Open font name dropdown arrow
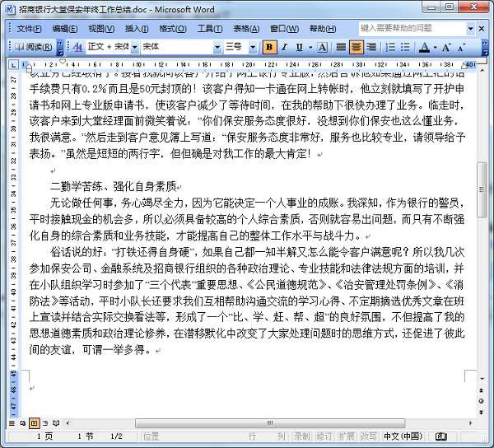Screen dimensions: 494x448 pos(217,48)
